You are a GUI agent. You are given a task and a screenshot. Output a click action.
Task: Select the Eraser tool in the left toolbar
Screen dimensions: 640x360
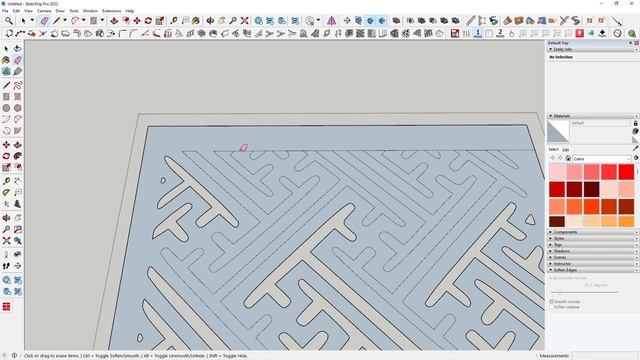point(18,60)
